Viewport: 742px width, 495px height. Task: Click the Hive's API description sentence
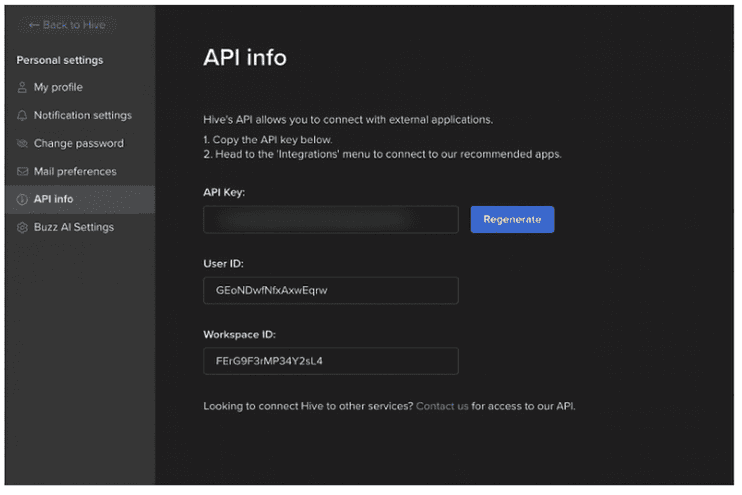coord(348,120)
